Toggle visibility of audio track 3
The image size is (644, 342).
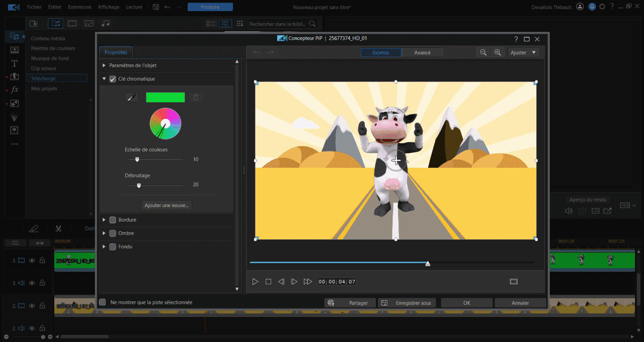coord(32,283)
